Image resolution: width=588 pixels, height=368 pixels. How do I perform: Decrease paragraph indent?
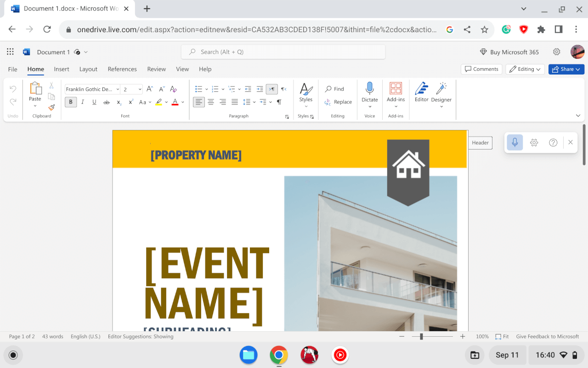point(248,89)
